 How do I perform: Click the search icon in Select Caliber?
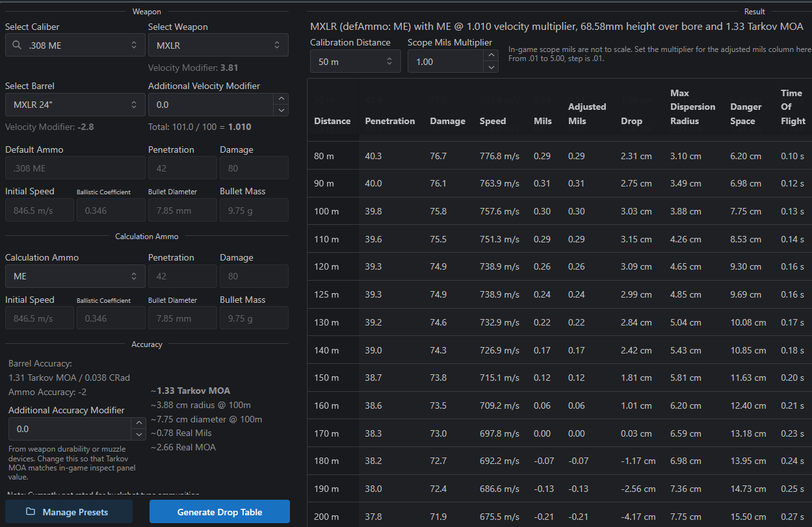18,45
